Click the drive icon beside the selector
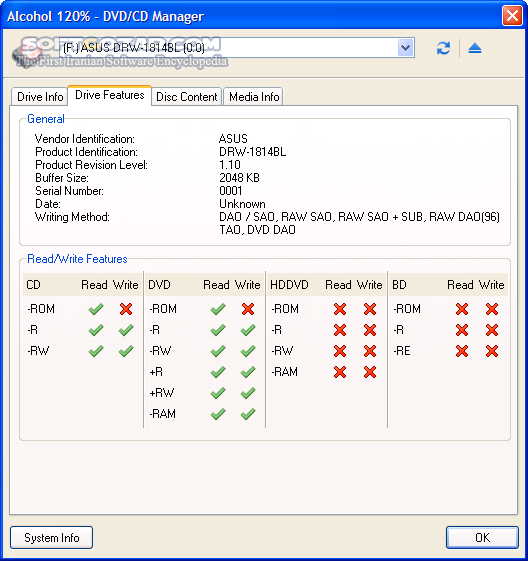The height and width of the screenshot is (561, 528). (27, 54)
